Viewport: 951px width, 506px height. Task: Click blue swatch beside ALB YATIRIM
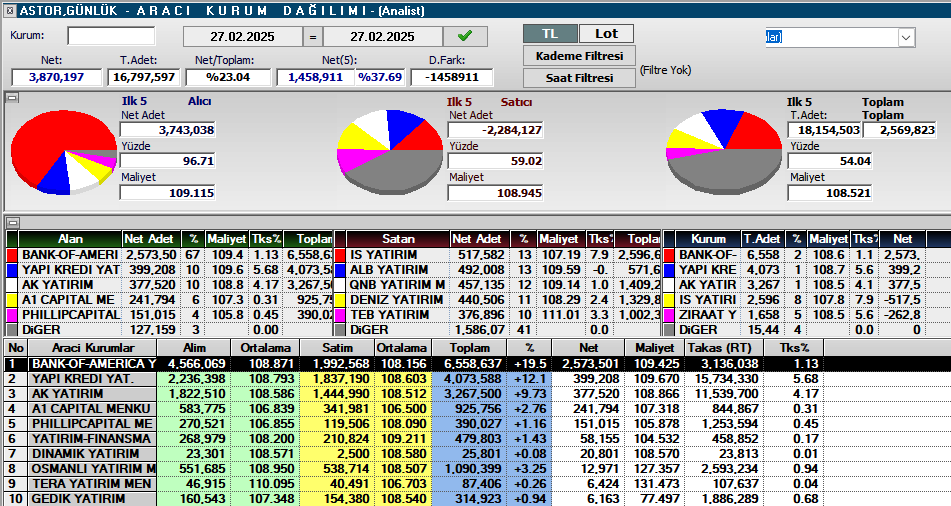(x=340, y=270)
